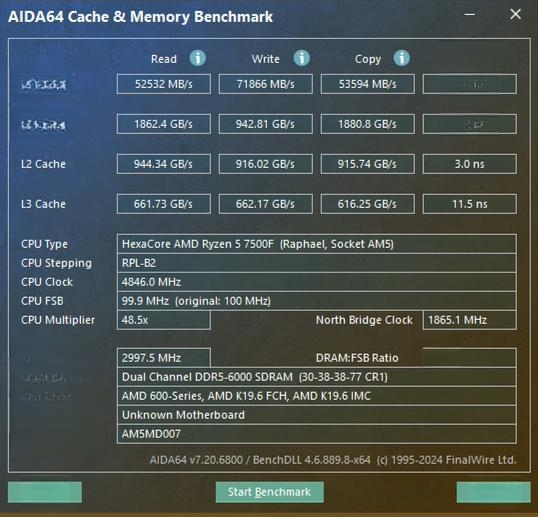Click the blank button right of Start Benchmark

pos(493,492)
